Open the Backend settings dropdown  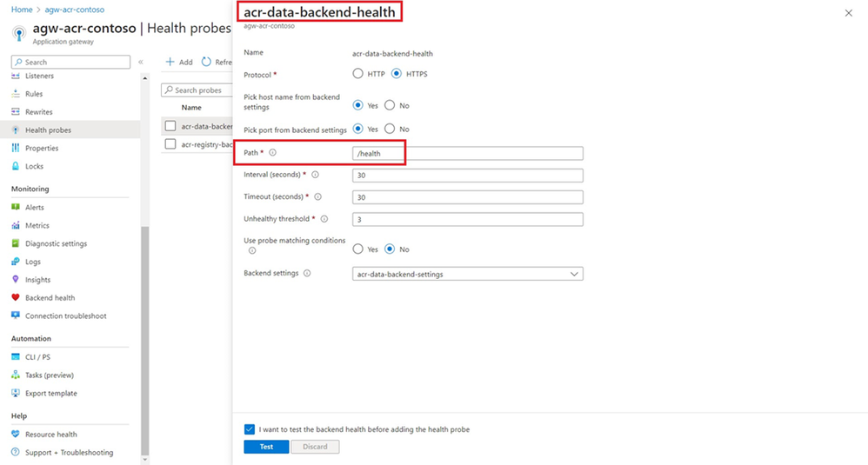tap(468, 274)
